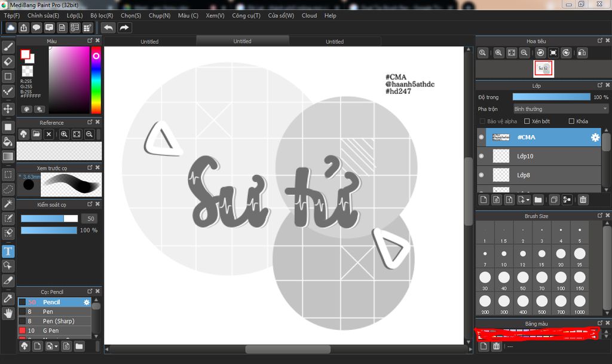
Task: Open the Help menu
Action: tap(330, 16)
